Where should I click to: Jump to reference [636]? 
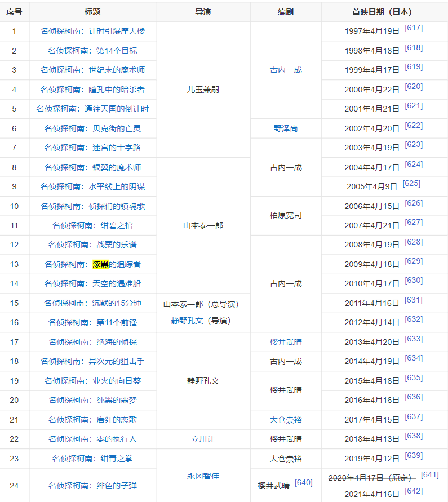(414, 397)
